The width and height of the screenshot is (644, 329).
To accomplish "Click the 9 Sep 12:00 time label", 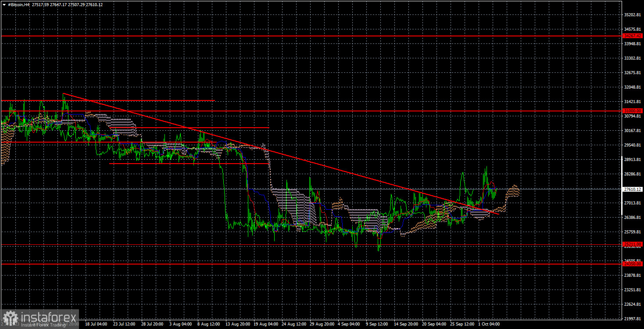I will pyautogui.click(x=377, y=324).
